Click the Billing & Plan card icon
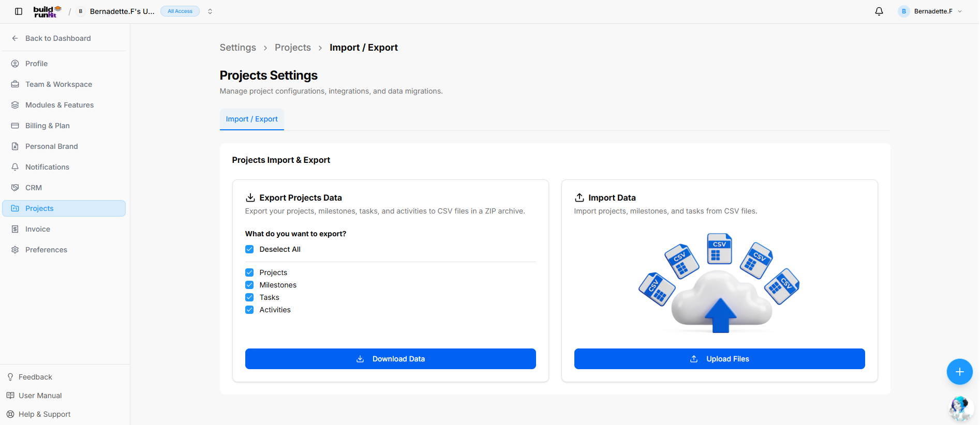This screenshot has height=425, width=980. pyautogui.click(x=15, y=126)
